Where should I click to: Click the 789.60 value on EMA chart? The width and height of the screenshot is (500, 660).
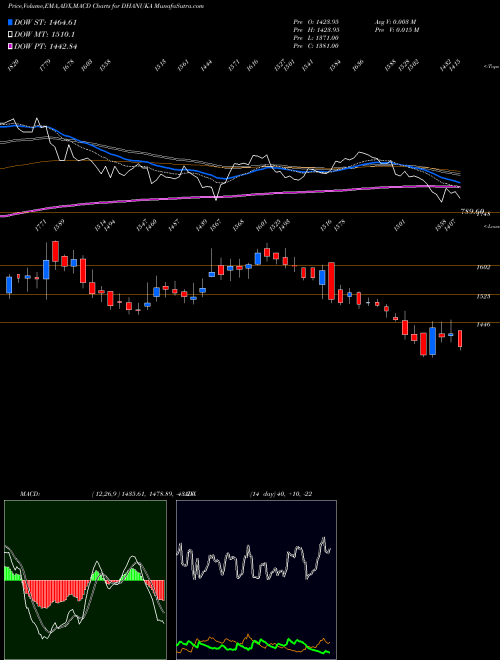pyautogui.click(x=473, y=211)
